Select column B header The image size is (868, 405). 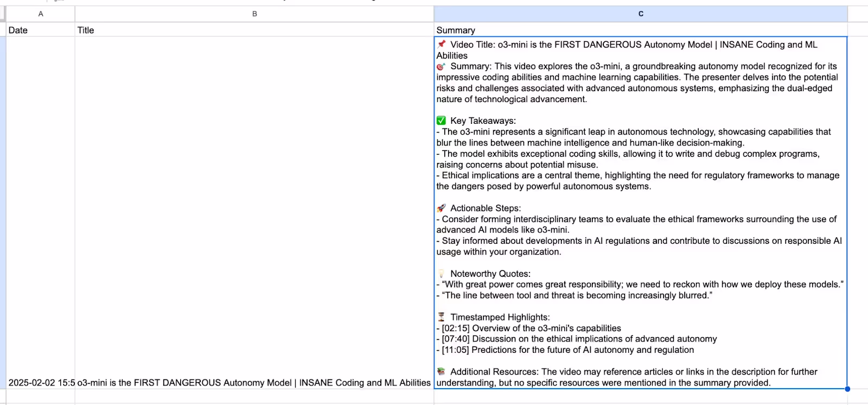tap(254, 14)
